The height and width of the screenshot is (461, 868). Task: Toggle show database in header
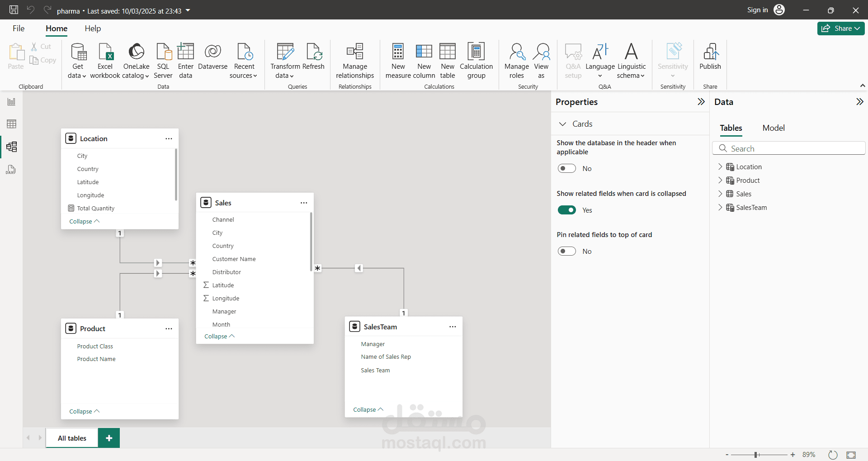click(566, 169)
